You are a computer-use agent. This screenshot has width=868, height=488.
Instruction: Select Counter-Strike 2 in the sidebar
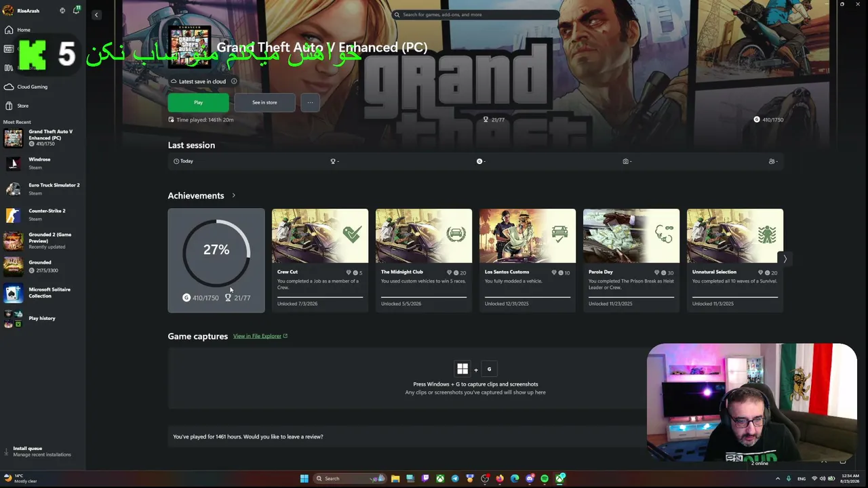(x=43, y=215)
